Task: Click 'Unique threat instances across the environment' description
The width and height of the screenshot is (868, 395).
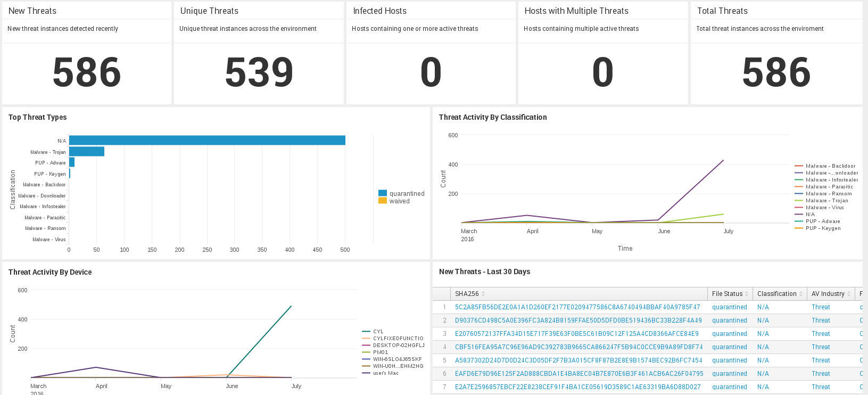Action: 248,29
